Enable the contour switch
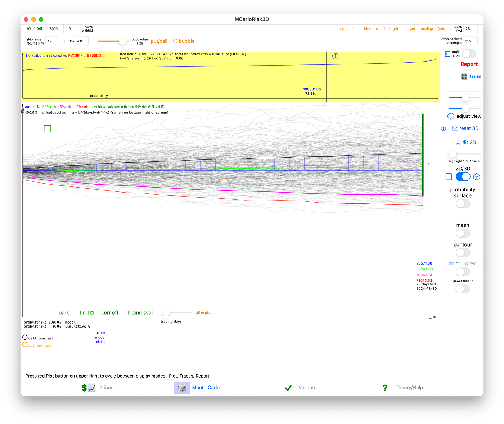Screen dimensions: 504x424 (463, 253)
